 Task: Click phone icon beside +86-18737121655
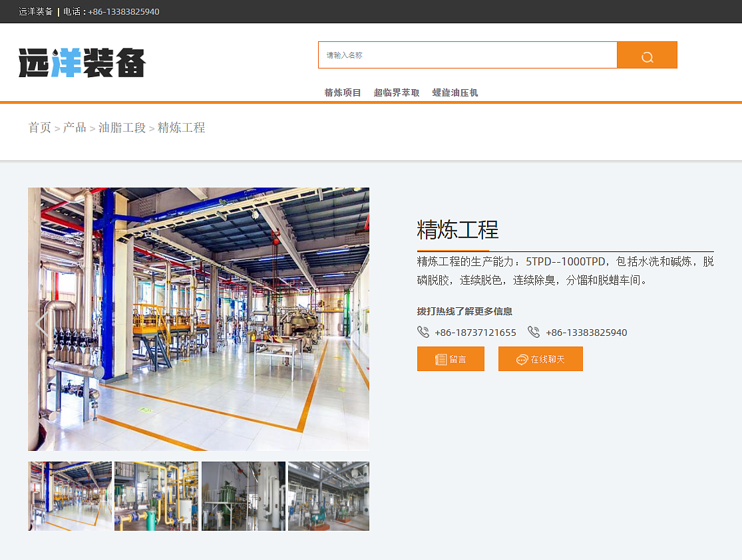click(x=423, y=332)
